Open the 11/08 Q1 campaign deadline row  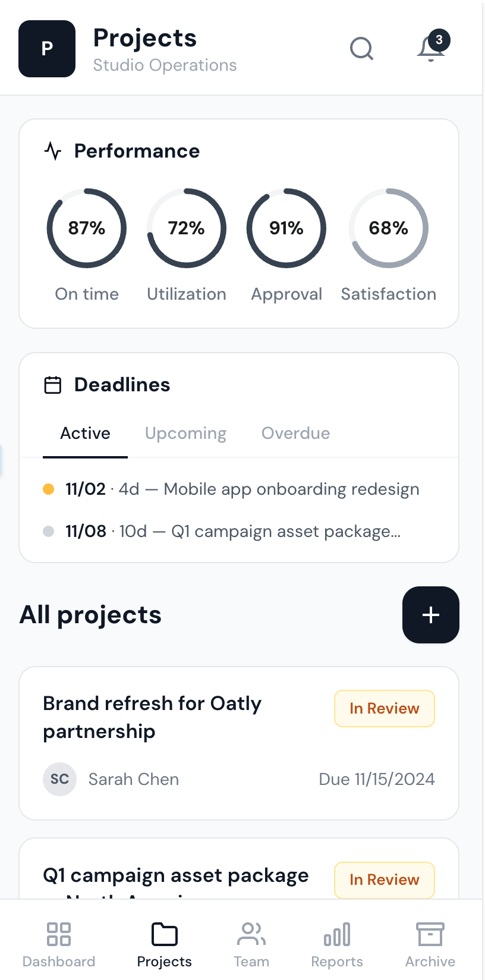pyautogui.click(x=232, y=531)
